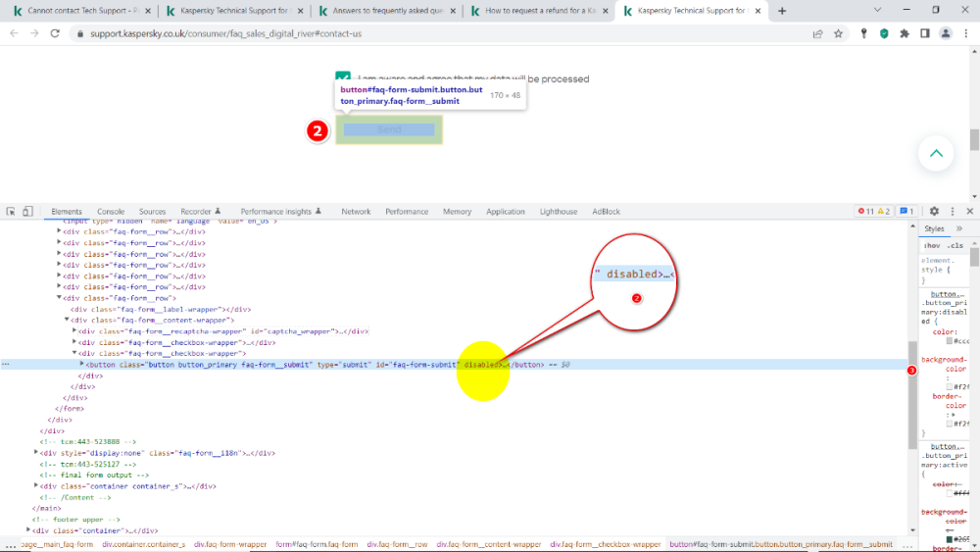Open a new browser tab
Screen dimensions: 980x552
click(x=782, y=11)
